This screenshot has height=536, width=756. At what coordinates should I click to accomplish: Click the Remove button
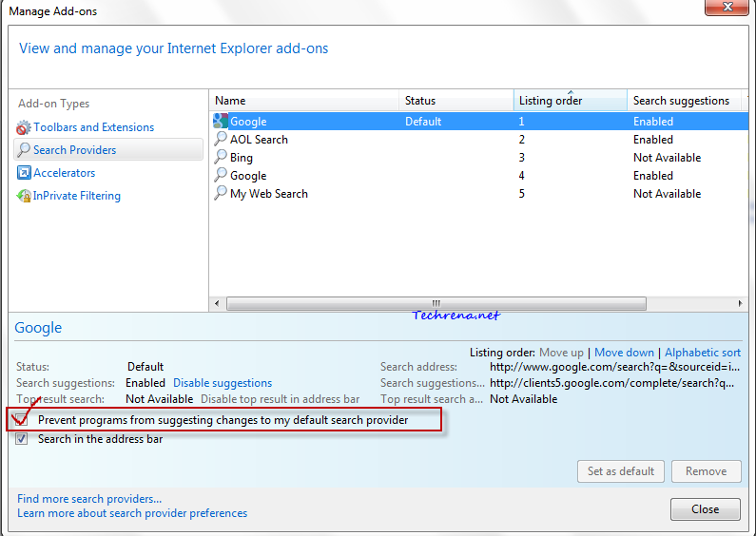click(706, 471)
